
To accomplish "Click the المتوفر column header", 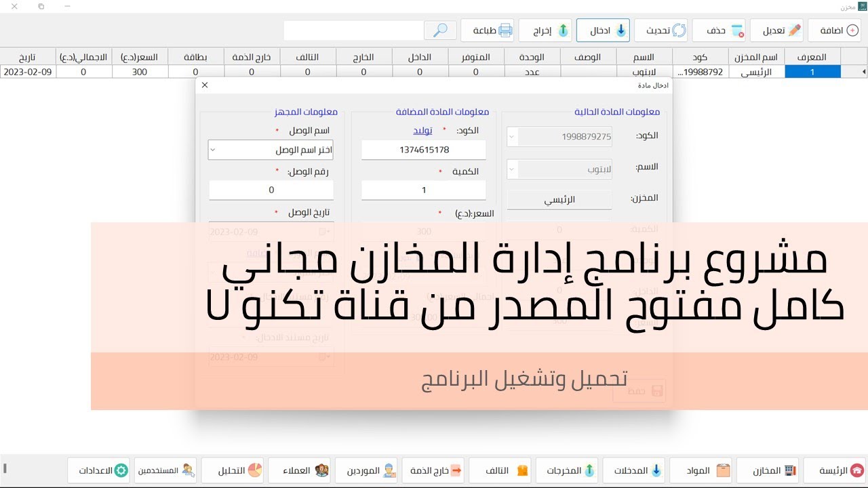I will pyautogui.click(x=476, y=57).
